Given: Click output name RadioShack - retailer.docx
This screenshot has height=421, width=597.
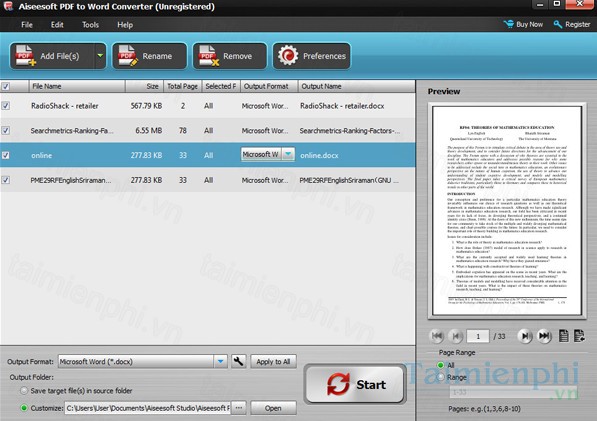Looking at the screenshot, I should tap(342, 106).
